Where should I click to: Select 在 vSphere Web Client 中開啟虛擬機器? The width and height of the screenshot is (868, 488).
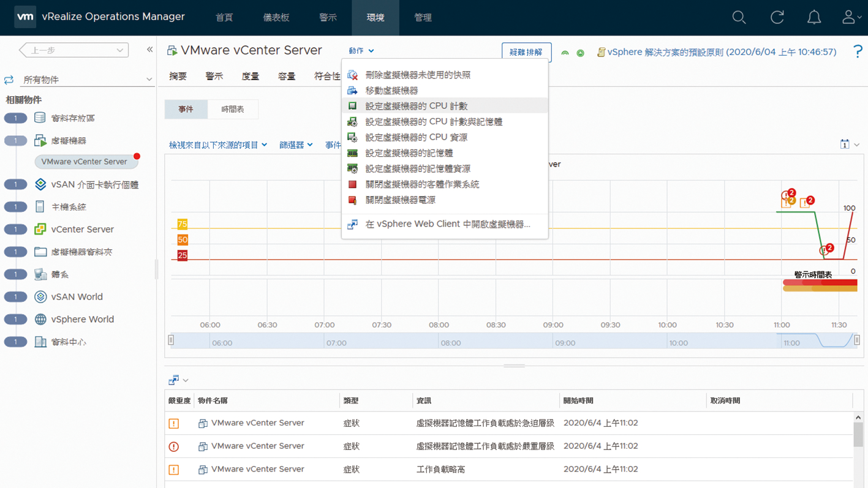(445, 224)
